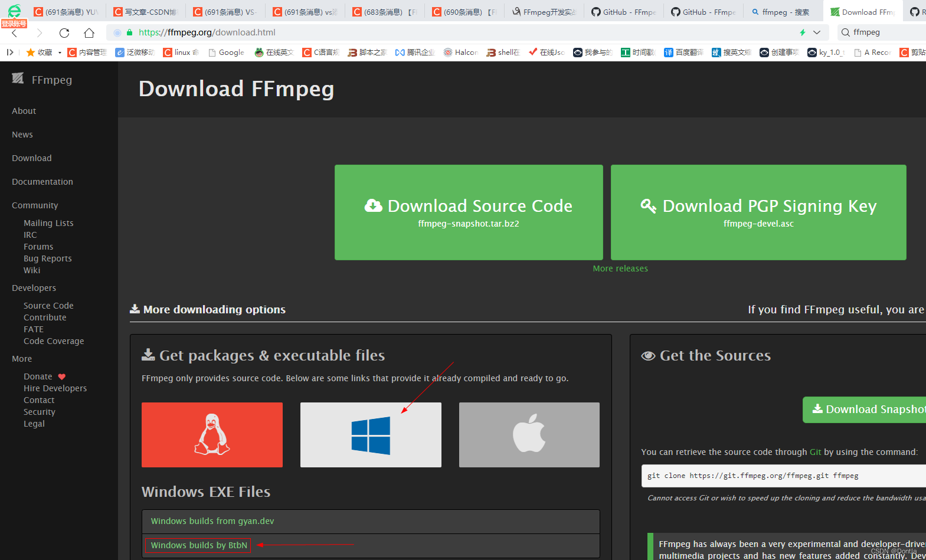The width and height of the screenshot is (926, 560).
Task: Open the About sidebar item
Action: pos(24,111)
